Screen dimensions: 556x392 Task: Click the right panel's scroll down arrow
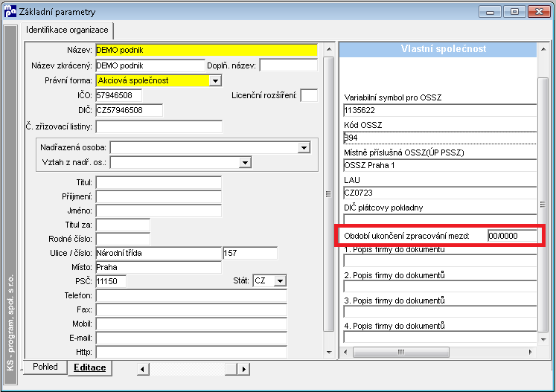[x=543, y=339]
